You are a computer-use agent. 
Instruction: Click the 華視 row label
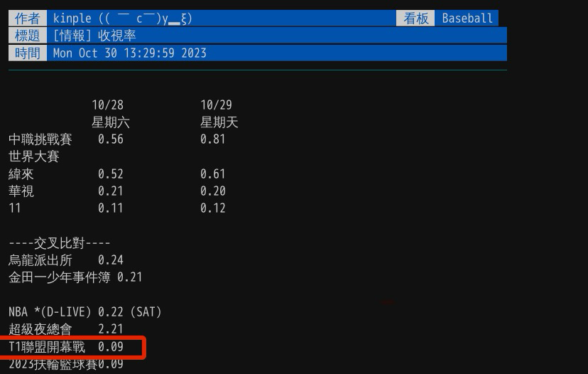21,191
